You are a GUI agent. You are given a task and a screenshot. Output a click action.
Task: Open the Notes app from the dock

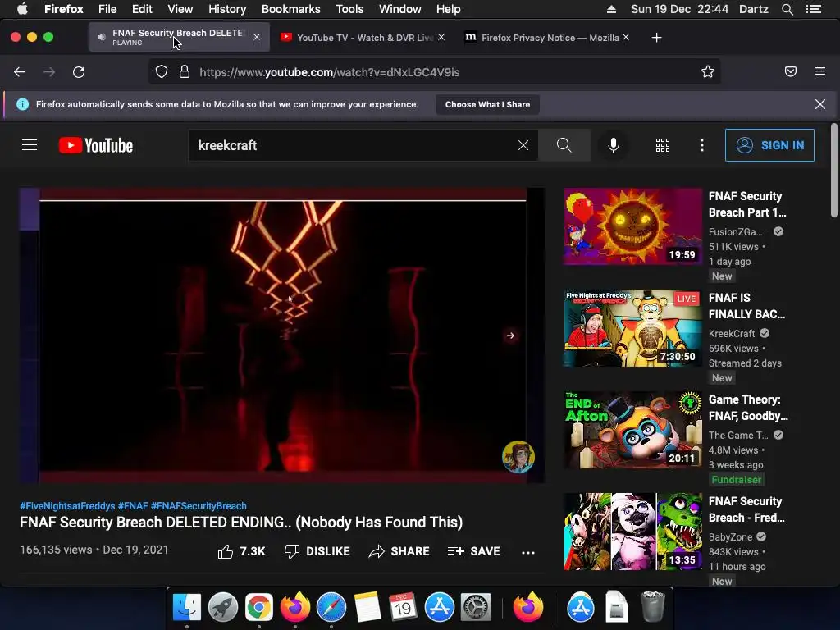367,608
